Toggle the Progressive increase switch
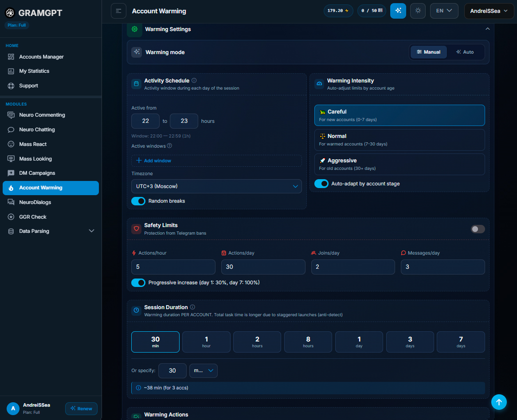 138,283
